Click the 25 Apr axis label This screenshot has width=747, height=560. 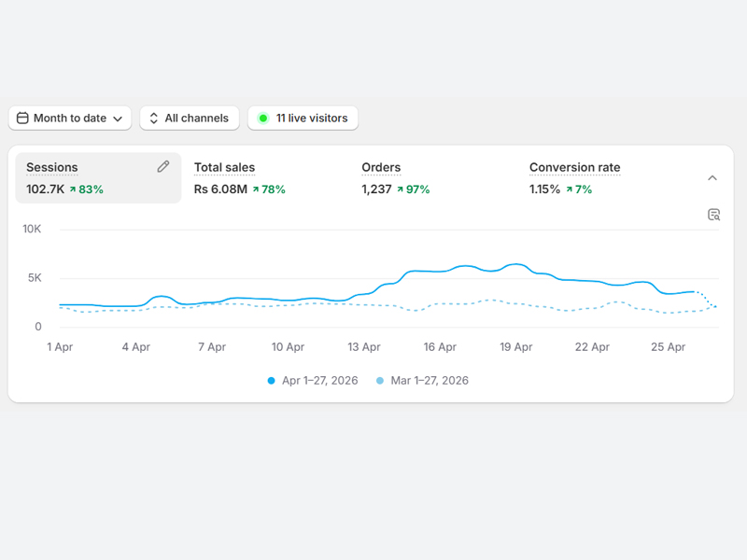point(668,347)
